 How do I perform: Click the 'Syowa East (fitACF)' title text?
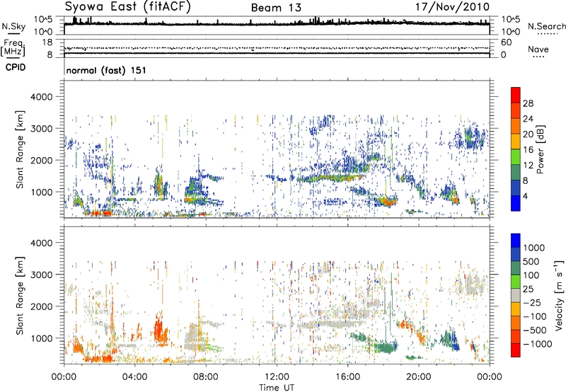coord(127,6)
